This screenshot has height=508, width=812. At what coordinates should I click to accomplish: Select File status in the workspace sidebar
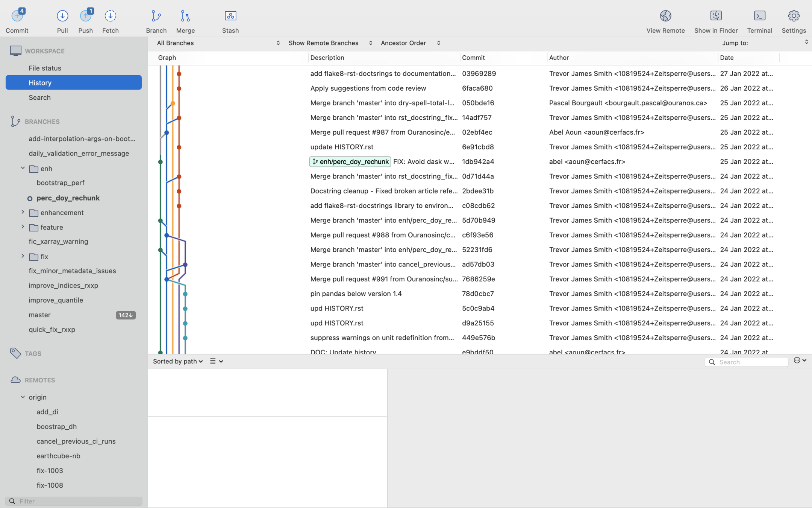tap(45, 68)
